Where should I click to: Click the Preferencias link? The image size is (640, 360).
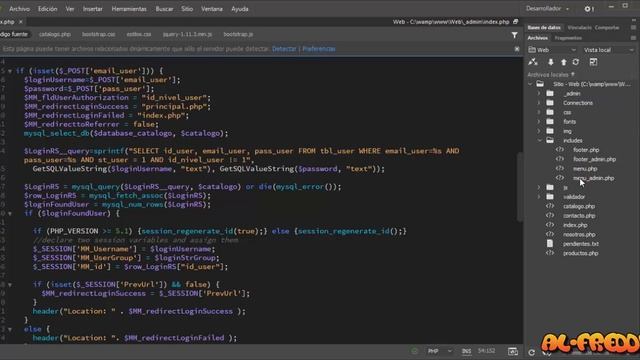[319, 49]
